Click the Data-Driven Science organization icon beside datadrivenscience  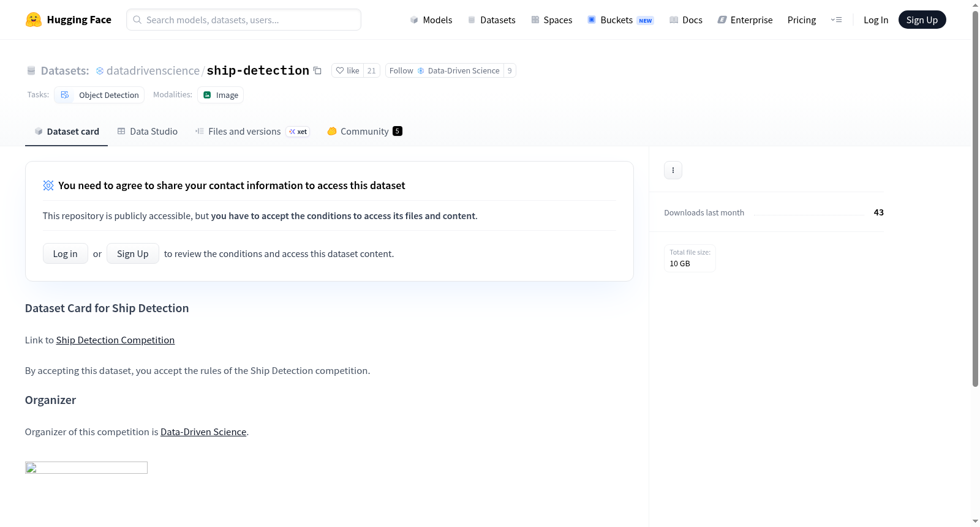[x=100, y=71]
